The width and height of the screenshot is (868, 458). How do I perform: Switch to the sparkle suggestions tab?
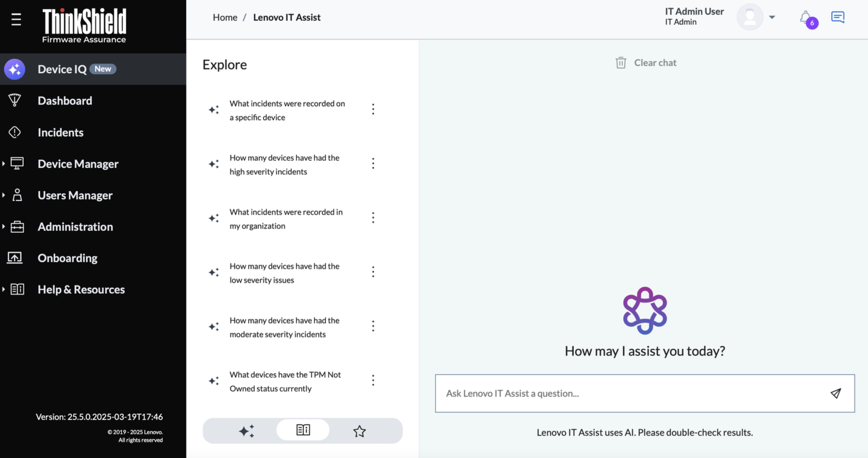pyautogui.click(x=247, y=431)
